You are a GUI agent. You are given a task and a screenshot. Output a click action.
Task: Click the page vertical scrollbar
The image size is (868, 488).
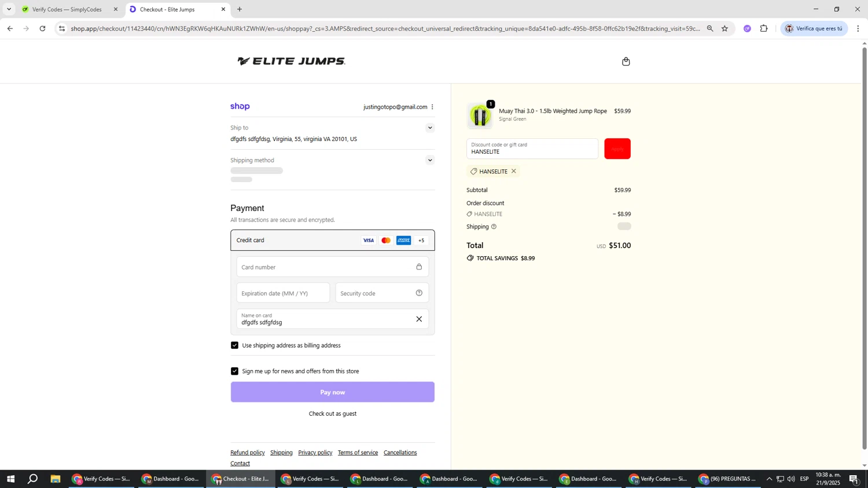[x=865, y=249]
